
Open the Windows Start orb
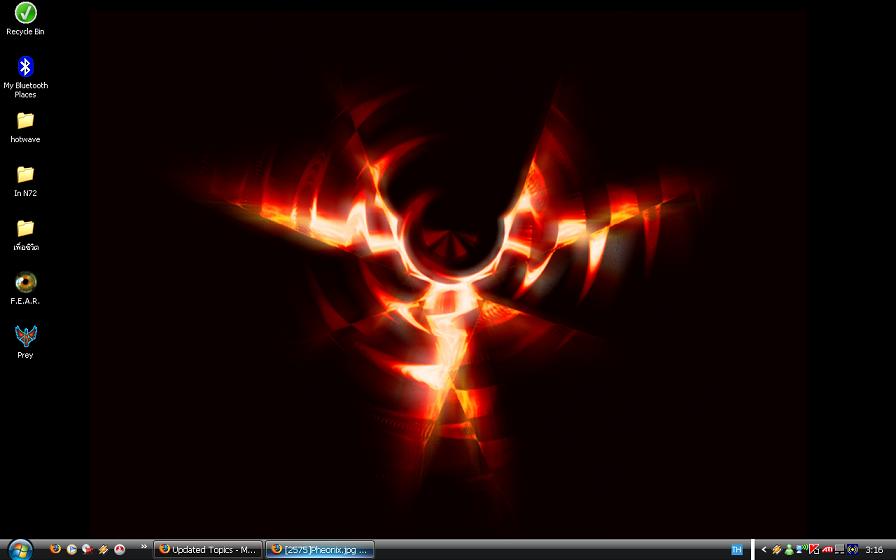click(x=21, y=550)
